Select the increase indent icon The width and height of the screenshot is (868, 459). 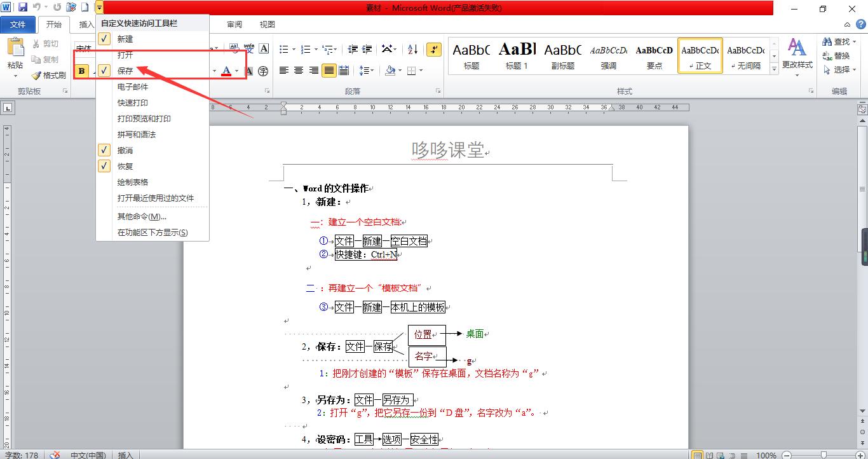[366, 49]
